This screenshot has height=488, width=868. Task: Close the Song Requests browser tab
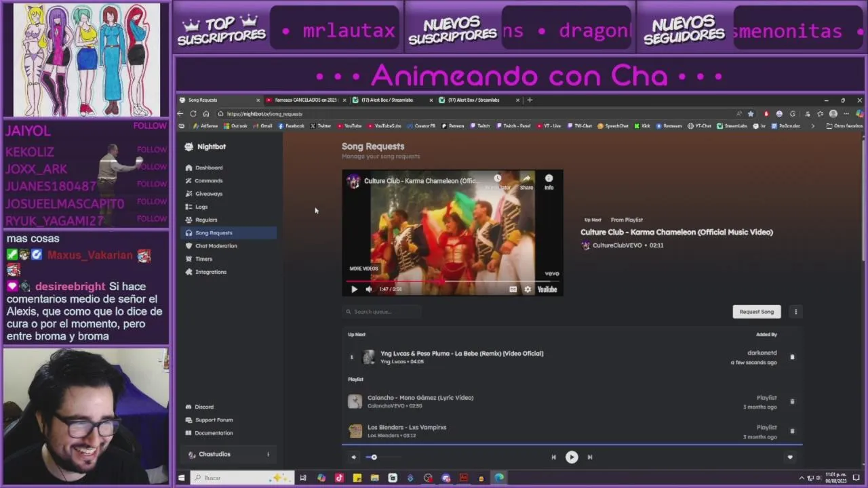258,100
